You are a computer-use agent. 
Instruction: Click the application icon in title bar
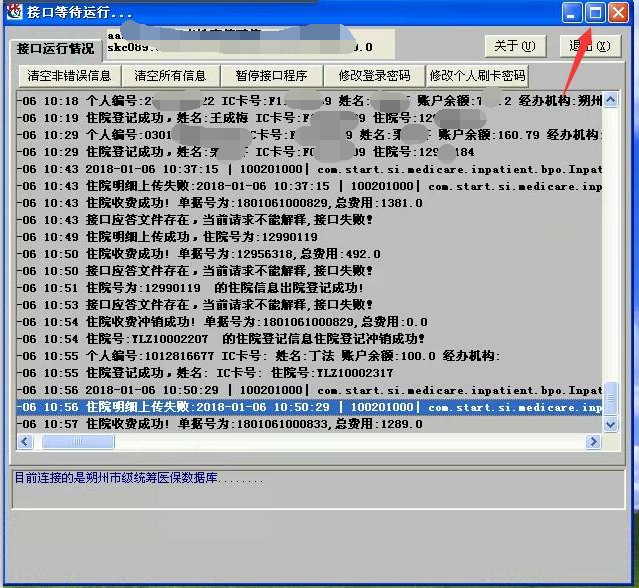14,13
